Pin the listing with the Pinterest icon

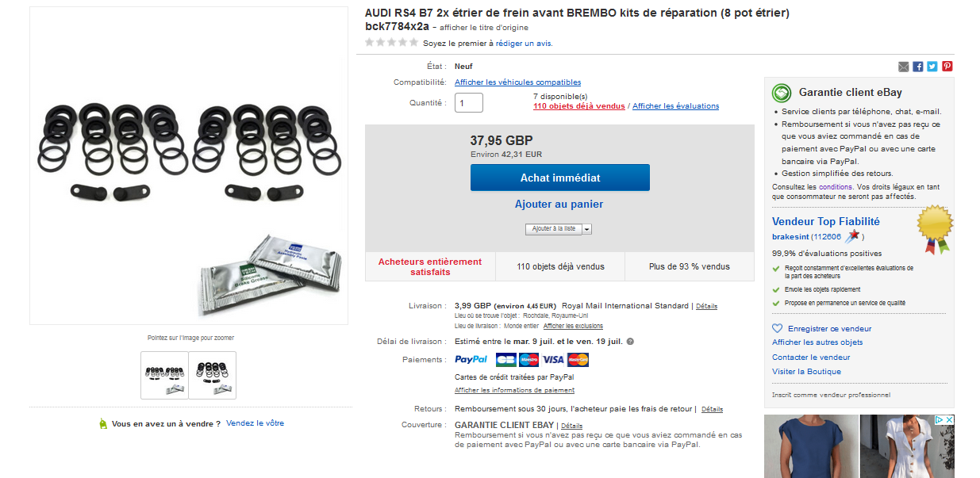(x=947, y=67)
